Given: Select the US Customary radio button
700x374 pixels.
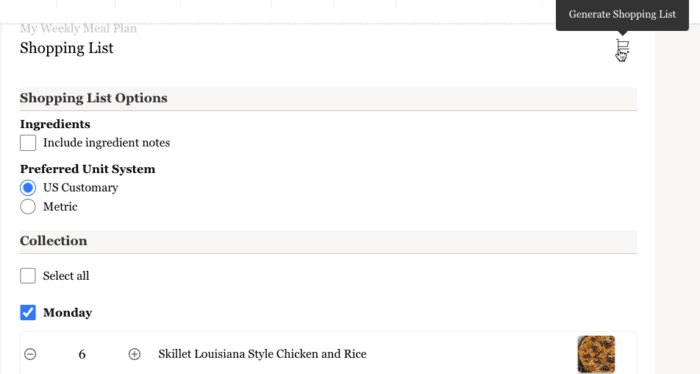Looking at the screenshot, I should point(28,188).
